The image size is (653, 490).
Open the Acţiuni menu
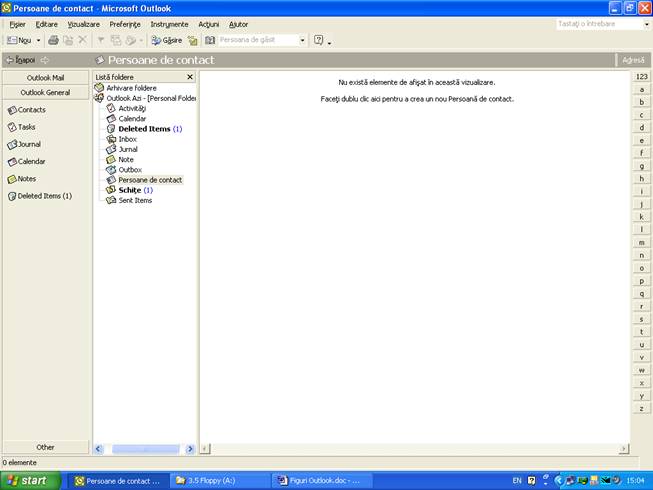pos(209,25)
